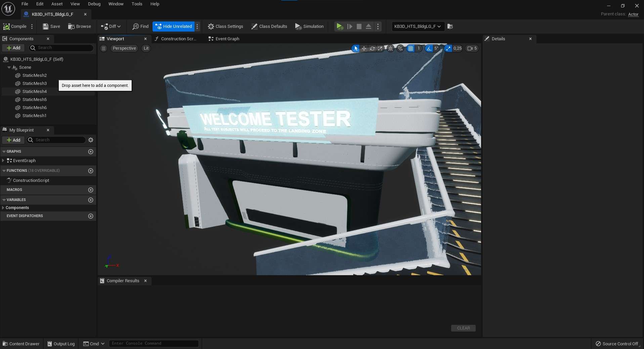Open Lit view mode dropdown
This screenshot has height=349, width=644.
tap(146, 48)
